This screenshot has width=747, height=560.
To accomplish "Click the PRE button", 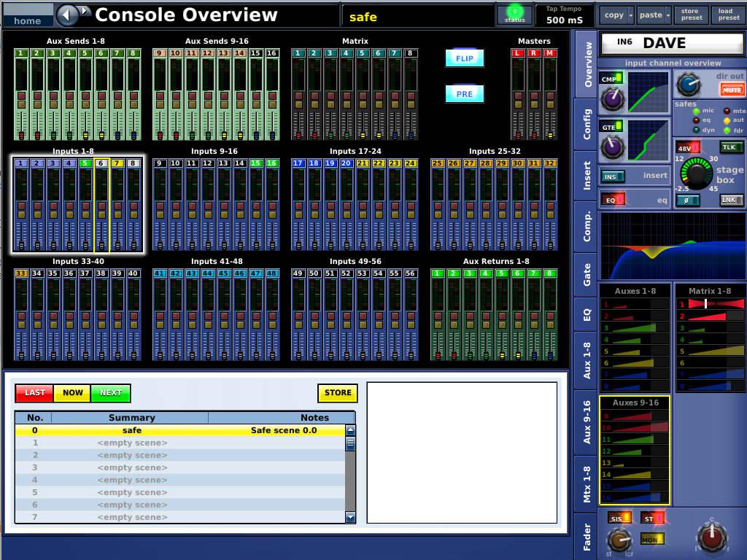I will tap(465, 94).
